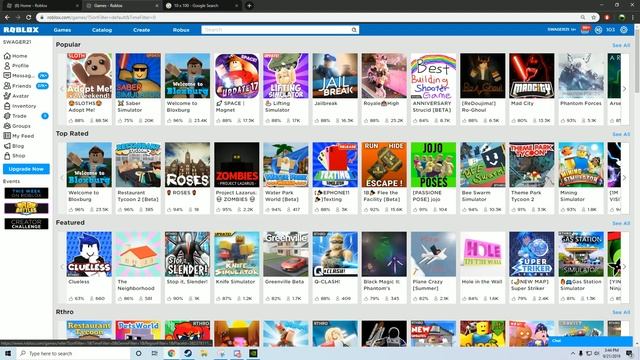Open Inventory in the left sidebar
The height and width of the screenshot is (360, 640).
pyautogui.click(x=20, y=106)
